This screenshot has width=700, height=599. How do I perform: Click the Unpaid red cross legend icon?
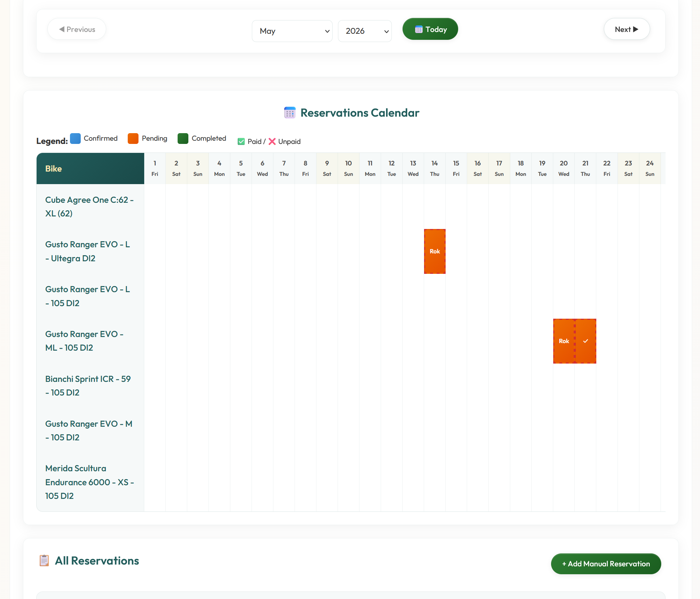coord(272,141)
